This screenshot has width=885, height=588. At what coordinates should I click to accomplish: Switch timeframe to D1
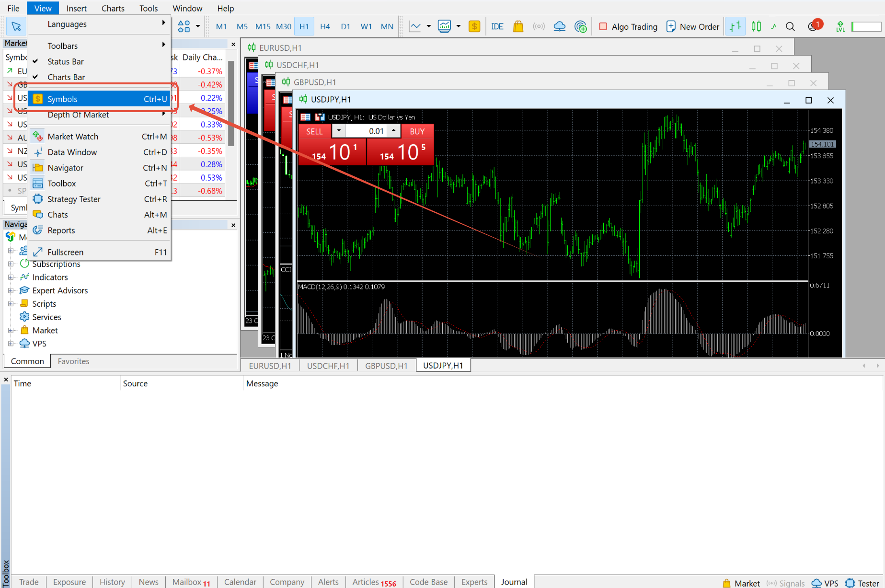point(345,26)
